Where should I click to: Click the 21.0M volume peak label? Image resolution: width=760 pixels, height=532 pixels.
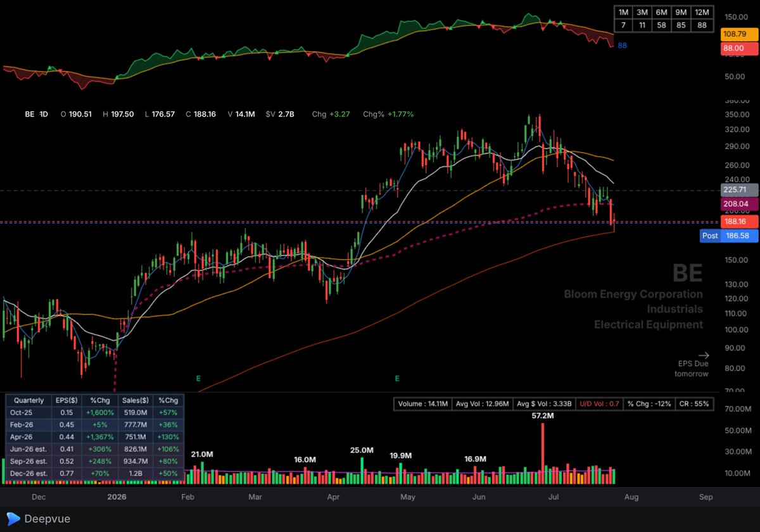(203, 455)
